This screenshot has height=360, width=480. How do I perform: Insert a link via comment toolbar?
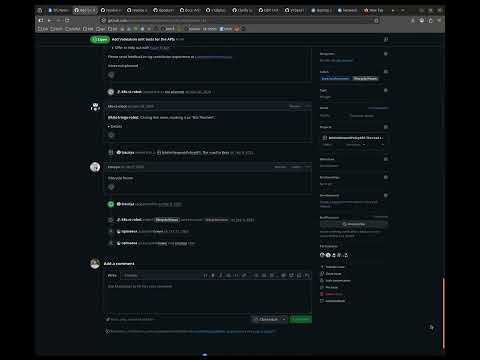click(244, 275)
